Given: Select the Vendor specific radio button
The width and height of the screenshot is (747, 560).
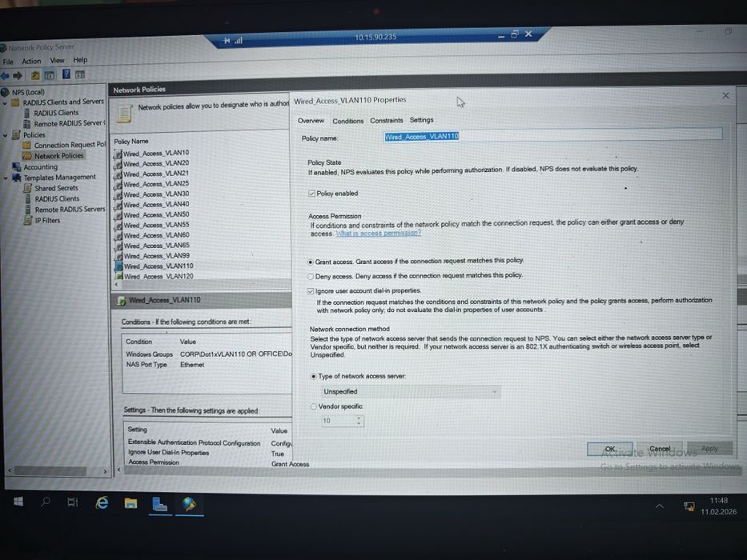Looking at the screenshot, I should tap(314, 406).
